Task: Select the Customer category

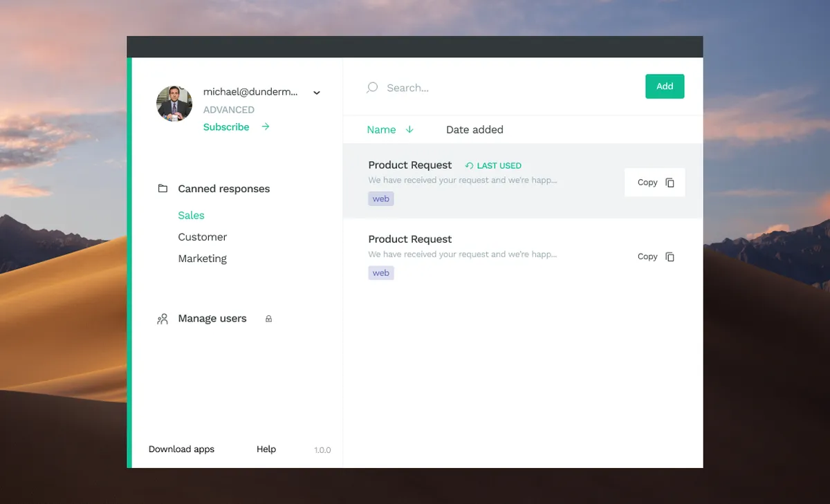Action: [202, 237]
